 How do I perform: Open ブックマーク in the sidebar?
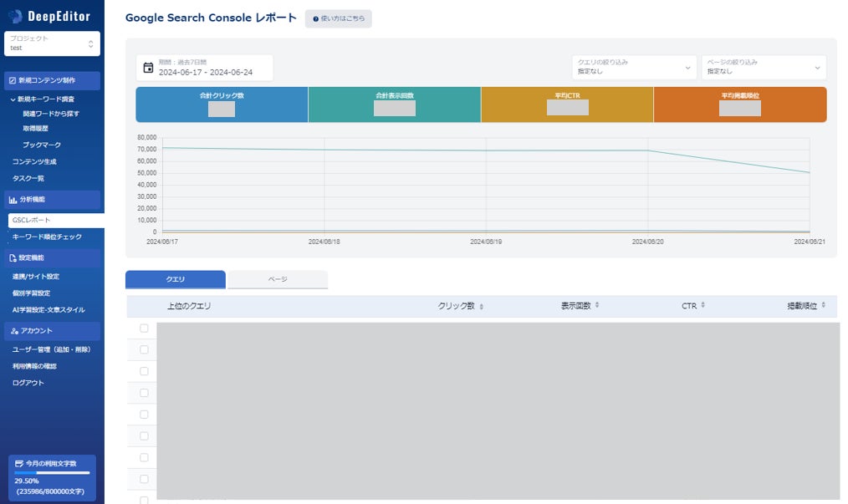(x=42, y=145)
